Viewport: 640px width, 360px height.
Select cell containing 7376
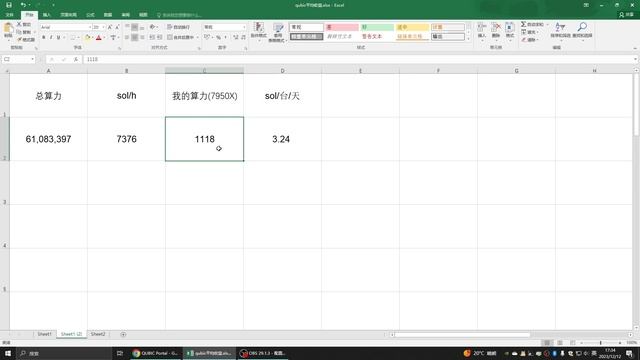click(x=126, y=139)
